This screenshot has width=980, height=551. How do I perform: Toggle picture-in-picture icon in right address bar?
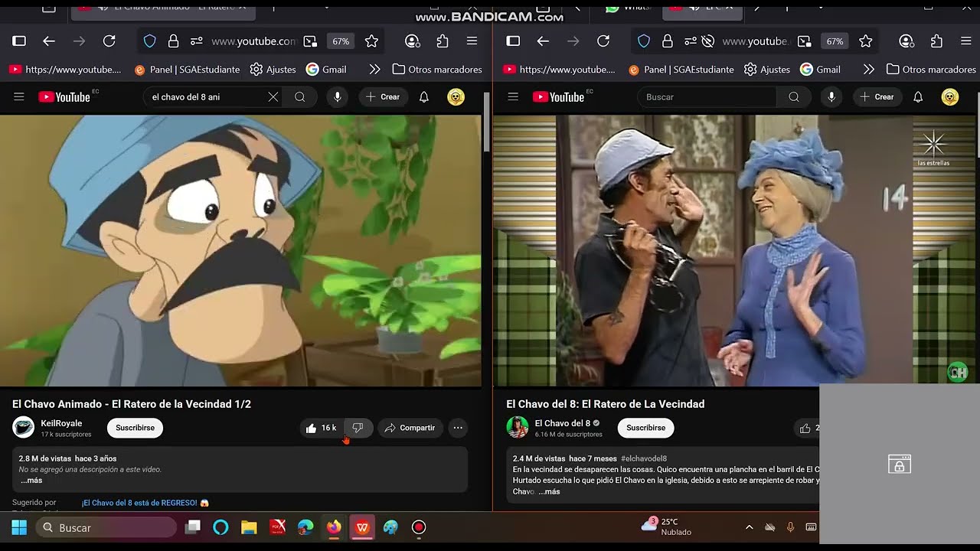pyautogui.click(x=804, y=41)
